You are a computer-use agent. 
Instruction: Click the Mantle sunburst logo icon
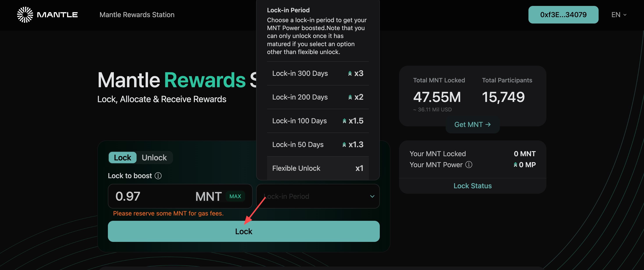pos(25,15)
